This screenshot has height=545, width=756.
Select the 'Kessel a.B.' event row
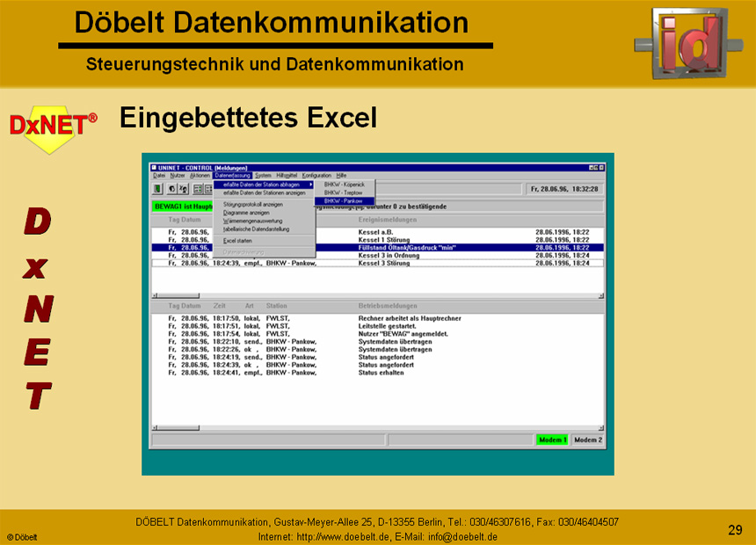click(377, 232)
